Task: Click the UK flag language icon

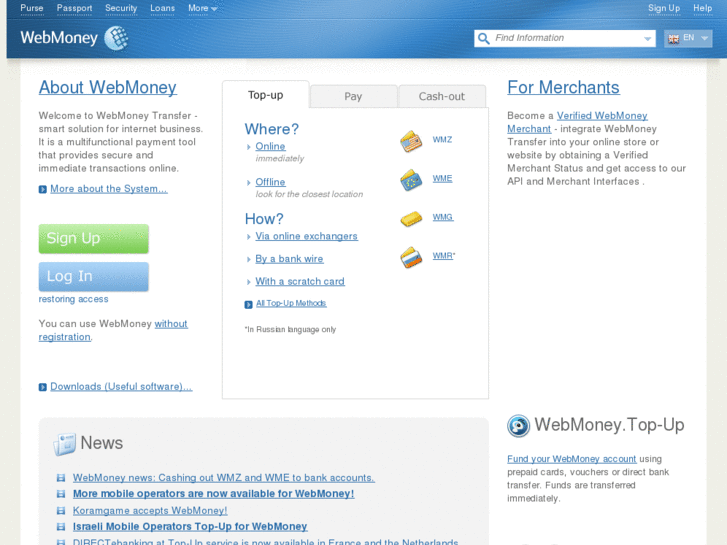Action: pos(674,39)
